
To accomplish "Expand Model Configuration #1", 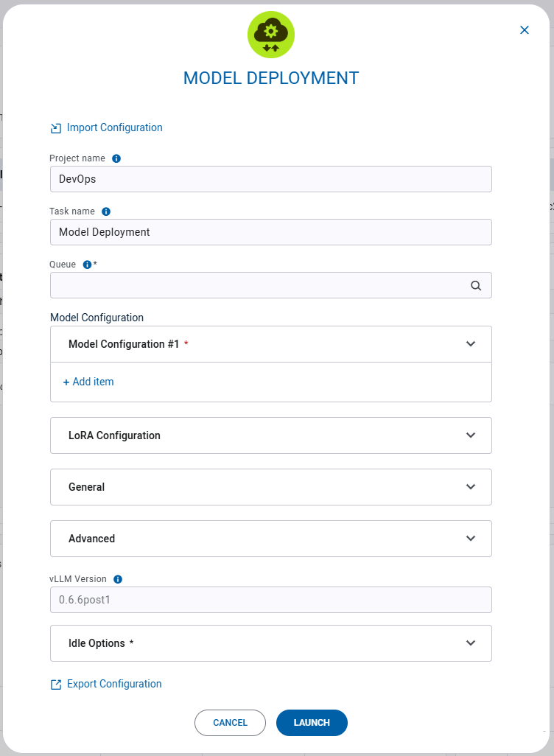I will coord(471,344).
